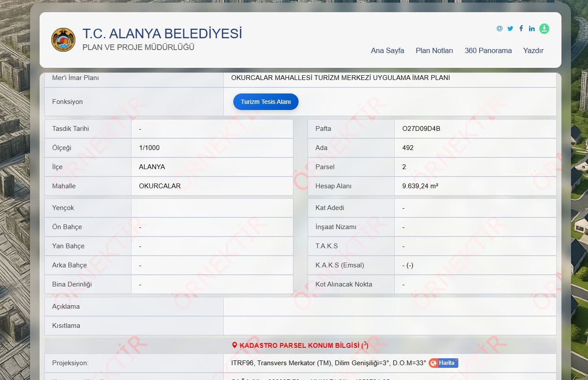Image resolution: width=588 pixels, height=380 pixels.
Task: Click the Kısıtlama label
Action: pos(66,326)
